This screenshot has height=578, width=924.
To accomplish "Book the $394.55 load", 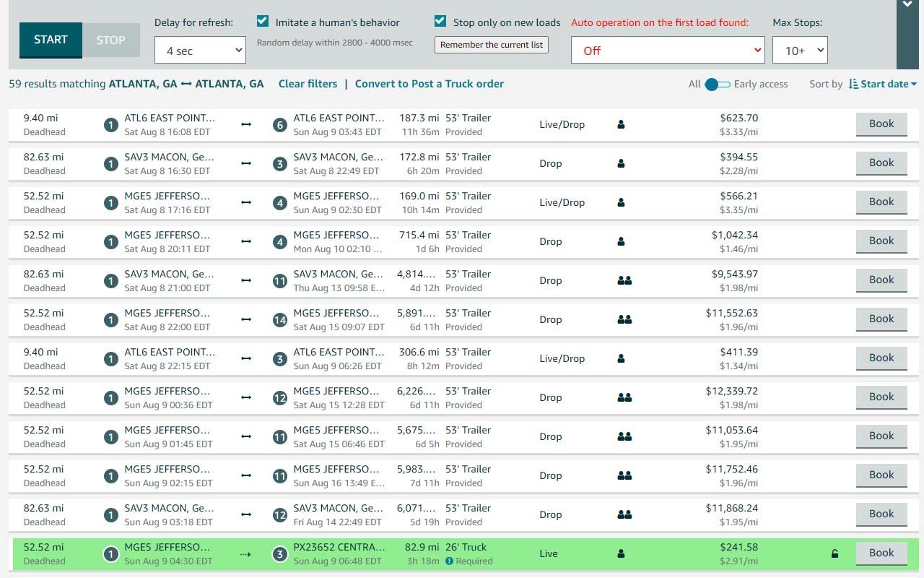I will 881,163.
